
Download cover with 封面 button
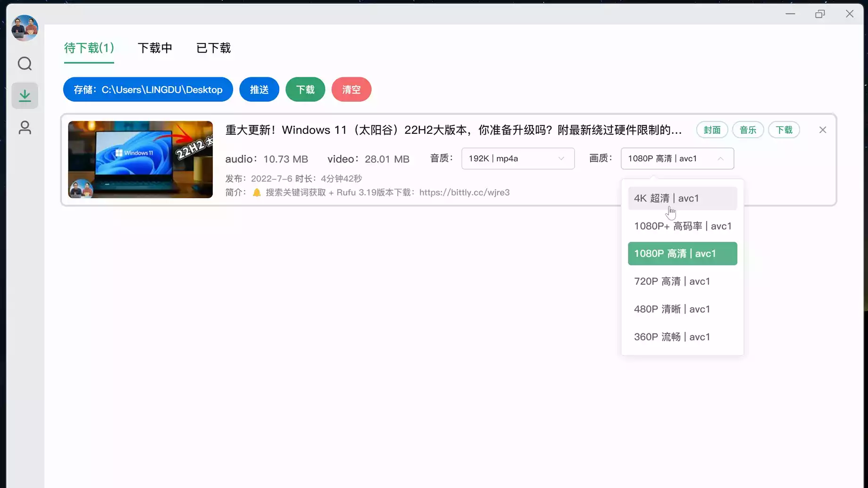point(711,130)
